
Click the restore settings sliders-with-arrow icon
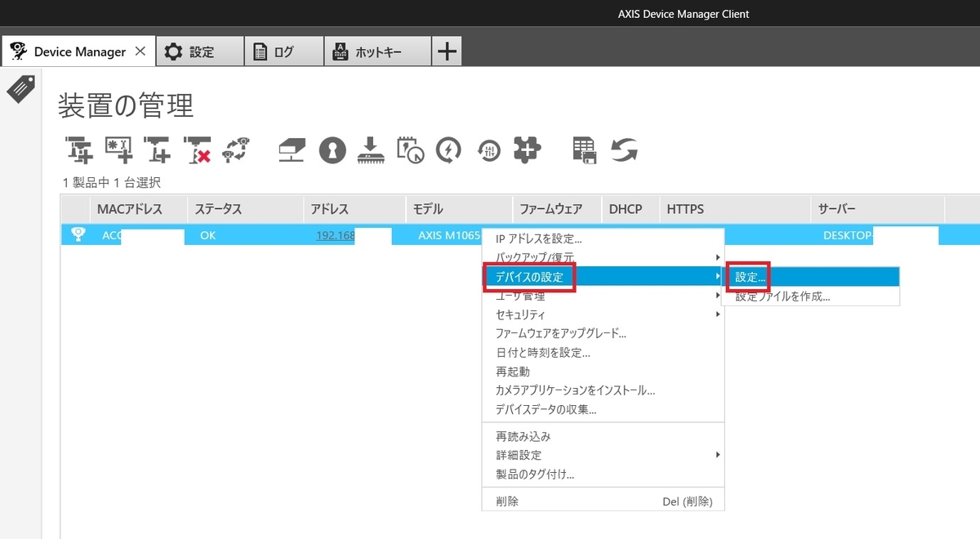[x=488, y=149]
